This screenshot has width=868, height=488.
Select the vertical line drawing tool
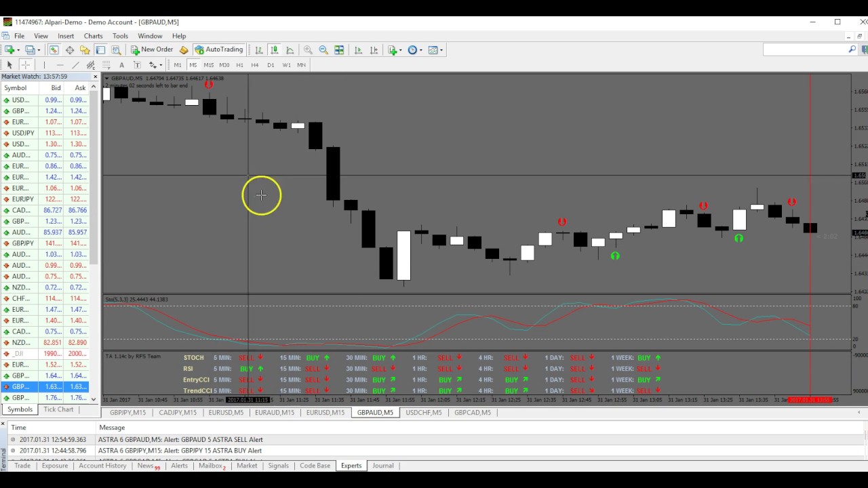pyautogui.click(x=44, y=65)
